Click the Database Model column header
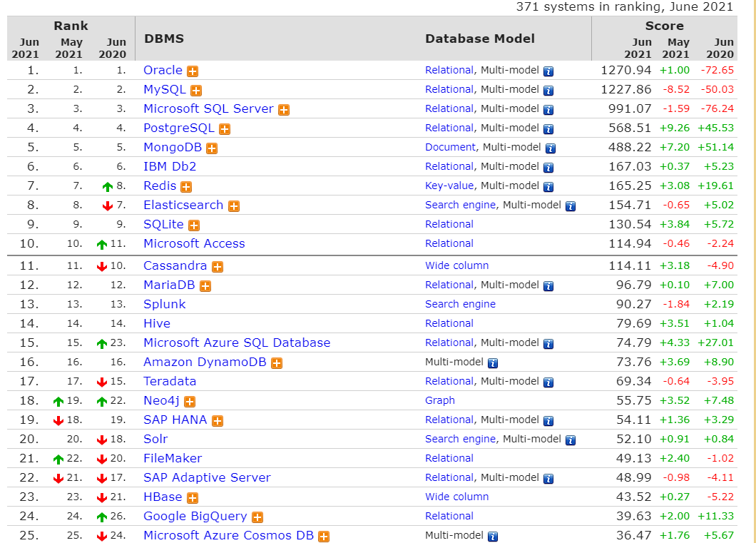This screenshot has width=756, height=543. pyautogui.click(x=480, y=39)
